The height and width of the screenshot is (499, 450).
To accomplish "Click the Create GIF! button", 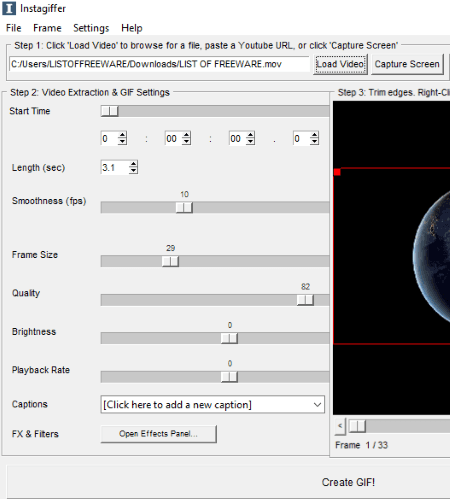I will (x=348, y=482).
